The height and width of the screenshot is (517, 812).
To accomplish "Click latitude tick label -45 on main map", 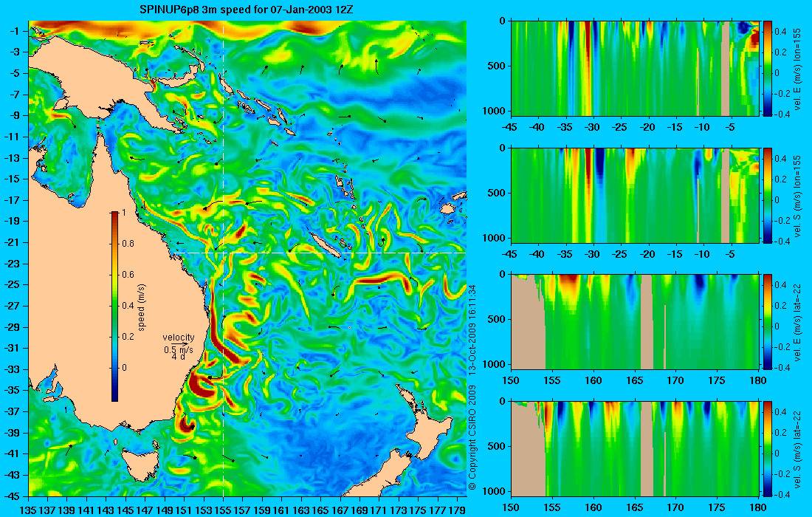I will click(x=15, y=496).
